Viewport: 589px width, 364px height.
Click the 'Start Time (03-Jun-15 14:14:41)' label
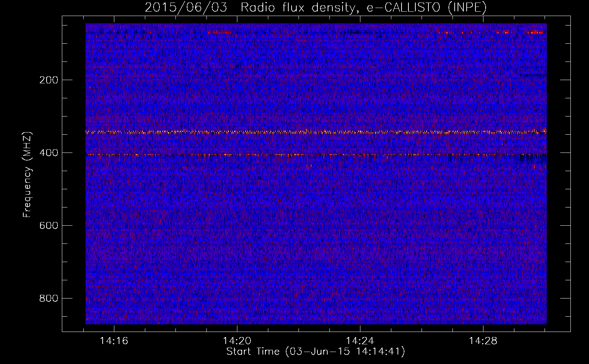coord(316,352)
